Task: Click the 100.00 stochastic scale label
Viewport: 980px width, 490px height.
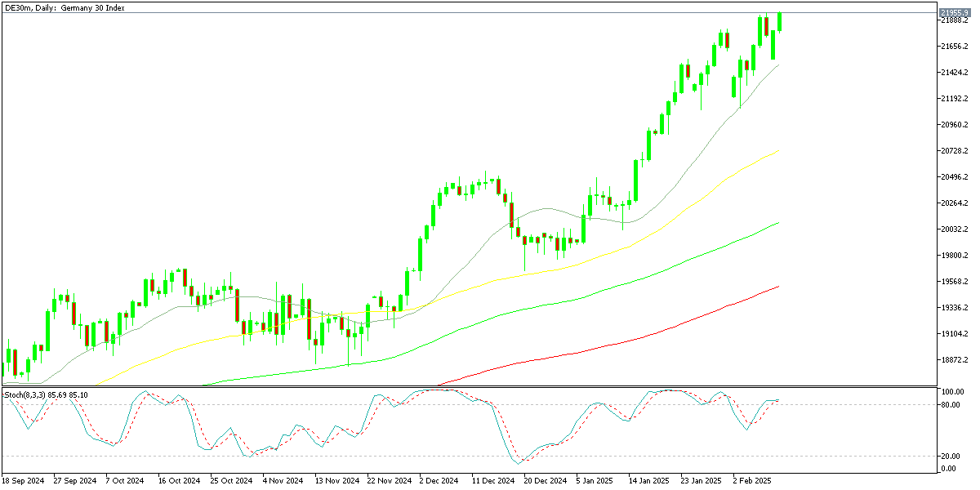Action: pyautogui.click(x=952, y=393)
